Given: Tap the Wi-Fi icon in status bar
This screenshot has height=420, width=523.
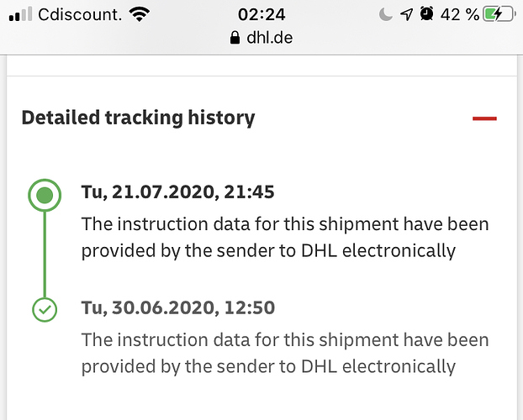Looking at the screenshot, I should click(140, 14).
